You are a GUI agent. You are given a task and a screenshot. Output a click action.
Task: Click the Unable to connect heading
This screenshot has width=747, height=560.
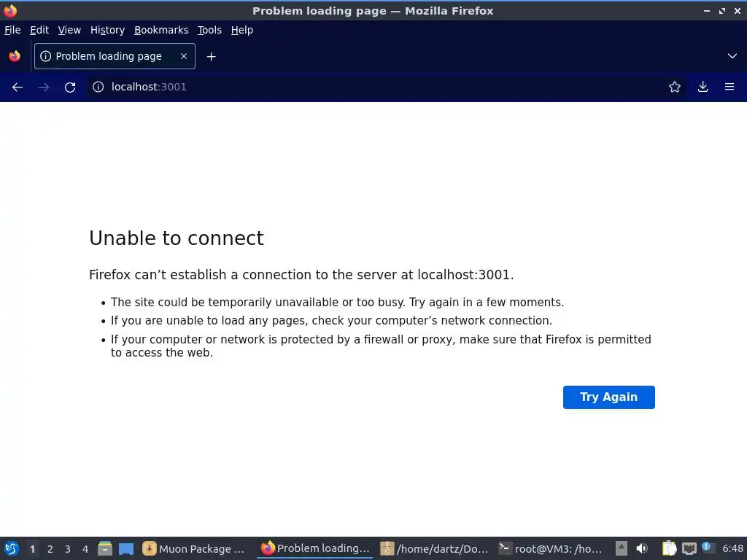click(x=177, y=238)
